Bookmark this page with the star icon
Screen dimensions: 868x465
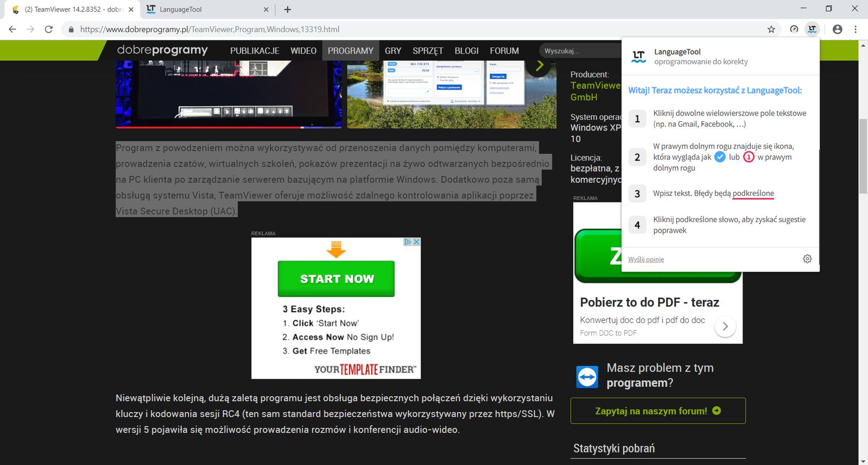[x=771, y=29]
